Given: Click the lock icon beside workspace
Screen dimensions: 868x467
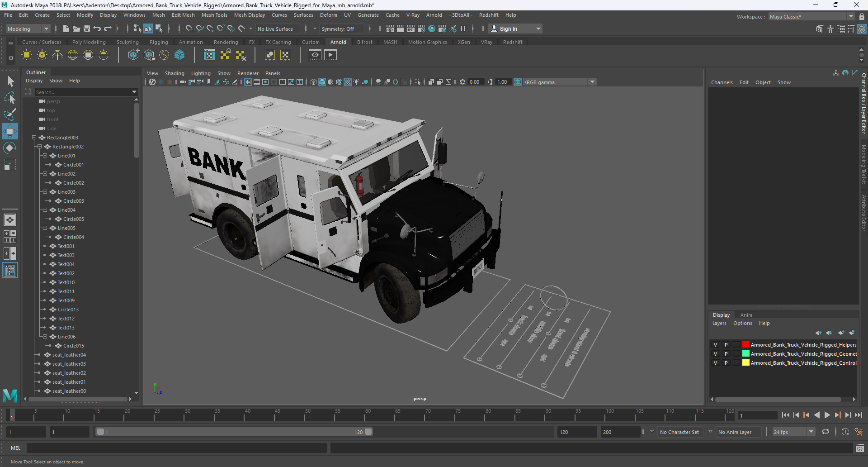Looking at the screenshot, I should point(862,17).
